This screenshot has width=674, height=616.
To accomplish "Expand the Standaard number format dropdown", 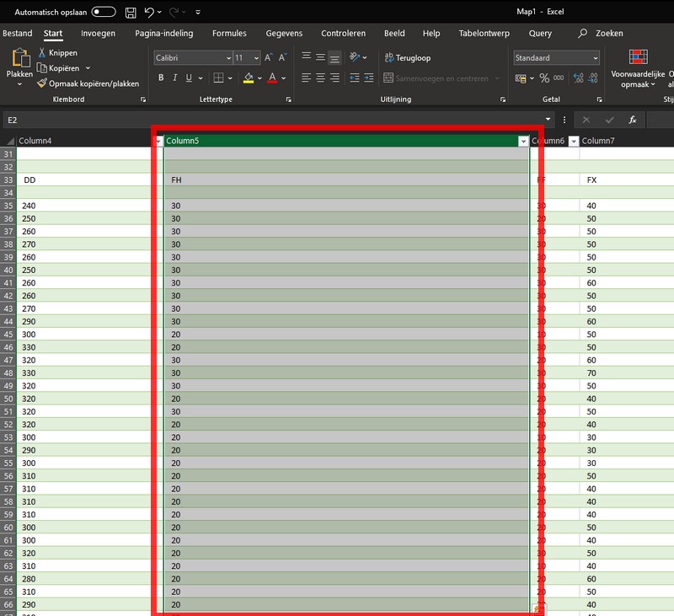I will (x=595, y=58).
